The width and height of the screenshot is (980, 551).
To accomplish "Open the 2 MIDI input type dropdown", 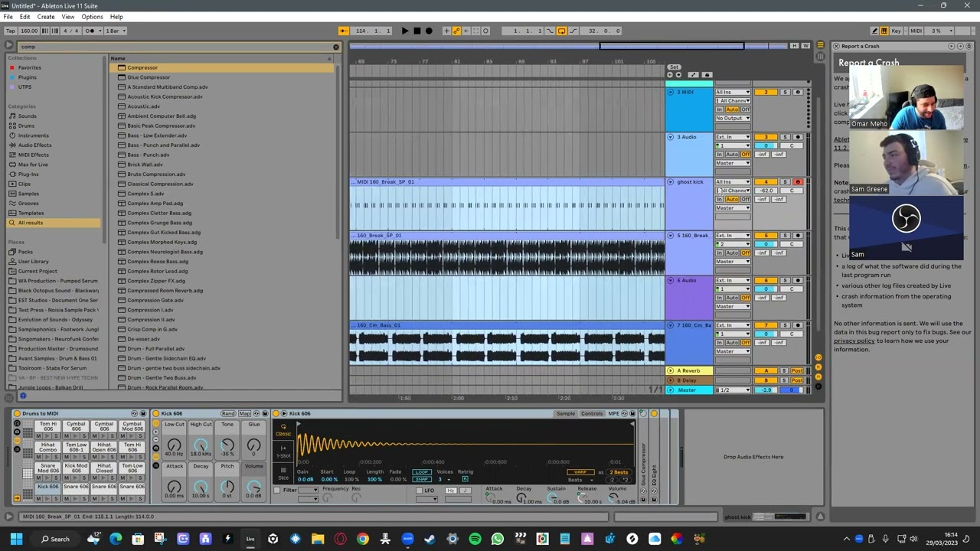I will [x=733, y=93].
